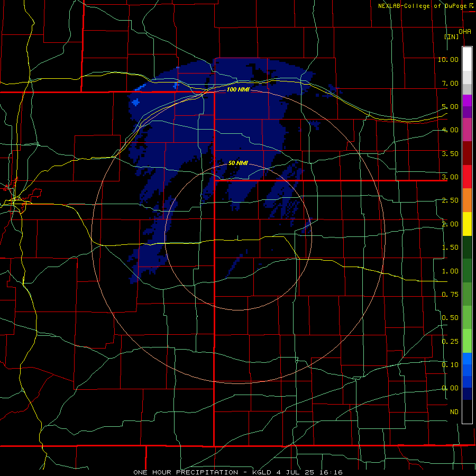Pick the orange legend swatch

[467, 200]
